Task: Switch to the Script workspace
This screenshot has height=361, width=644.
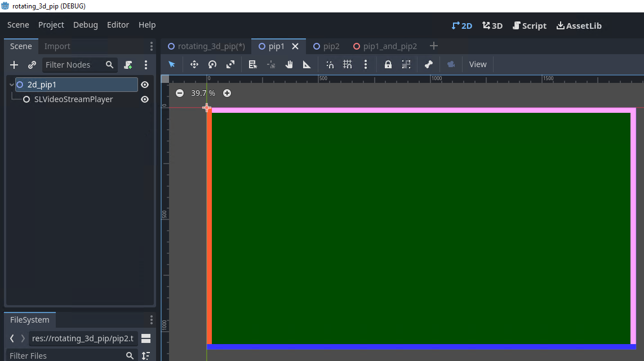Action: tap(530, 25)
